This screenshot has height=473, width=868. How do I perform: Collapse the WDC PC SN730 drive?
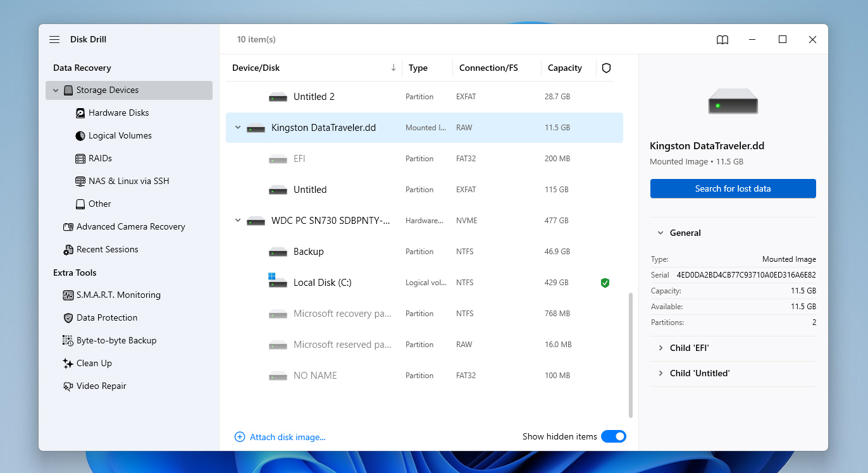(237, 220)
